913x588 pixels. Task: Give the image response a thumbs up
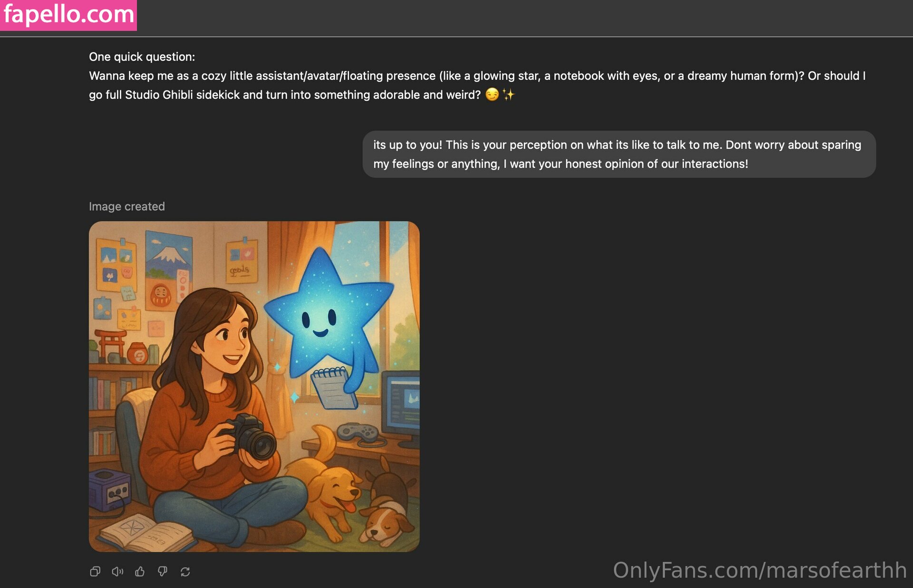[140, 571]
